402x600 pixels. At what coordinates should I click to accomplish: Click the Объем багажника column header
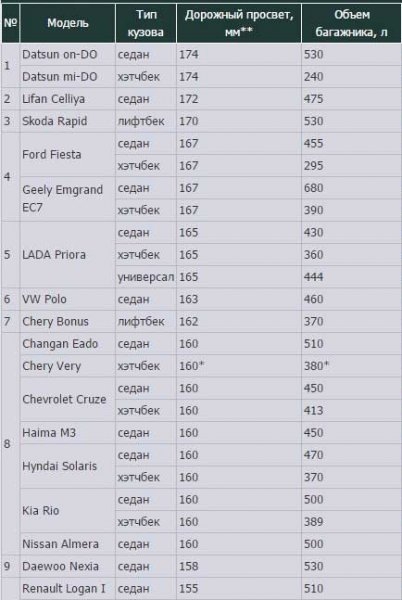point(352,23)
